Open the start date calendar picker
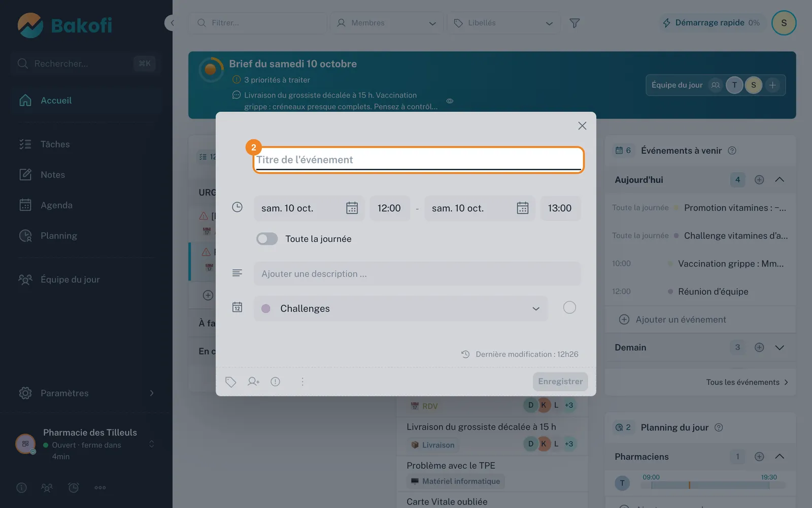Viewport: 812px width, 508px height. coord(352,208)
